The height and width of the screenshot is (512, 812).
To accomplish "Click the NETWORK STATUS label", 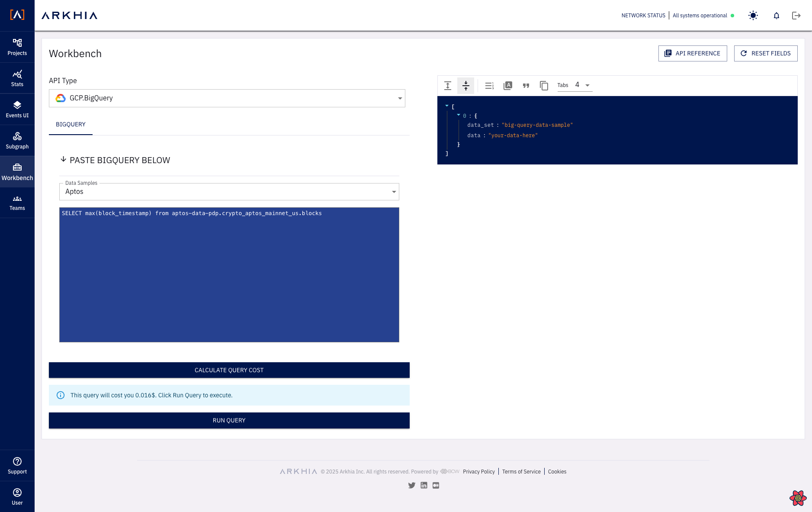I will [643, 16].
